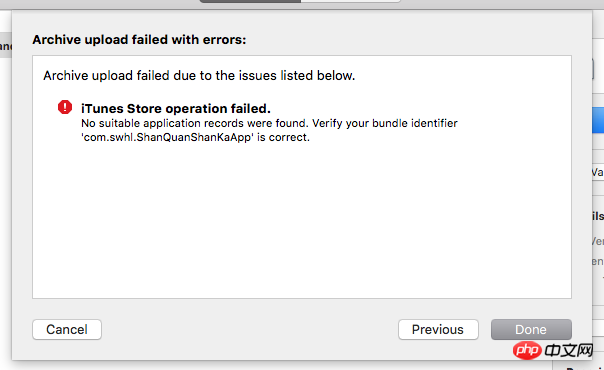The height and width of the screenshot is (370, 604).
Task: Click "Archive upload failed with errors:" title
Action: [x=139, y=40]
